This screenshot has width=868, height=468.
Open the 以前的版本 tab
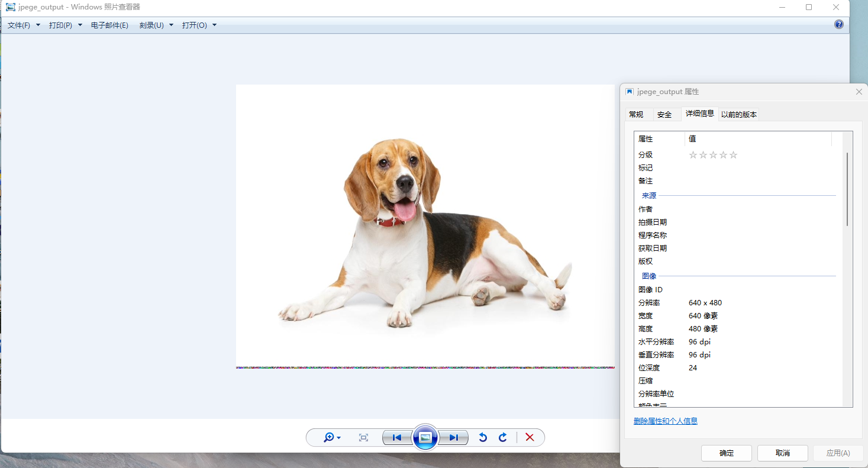(738, 114)
